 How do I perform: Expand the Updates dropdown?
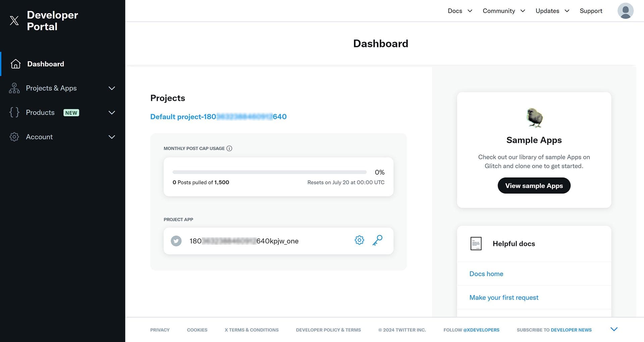(x=552, y=11)
